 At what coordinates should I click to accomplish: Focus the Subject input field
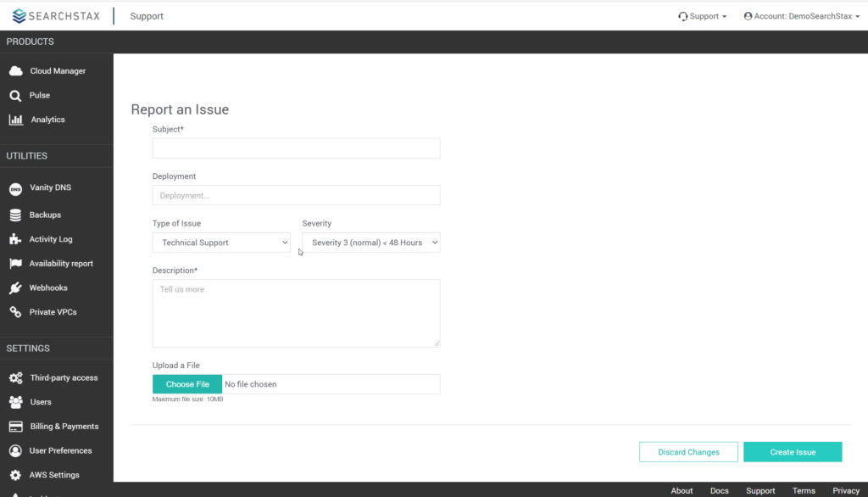coord(296,148)
